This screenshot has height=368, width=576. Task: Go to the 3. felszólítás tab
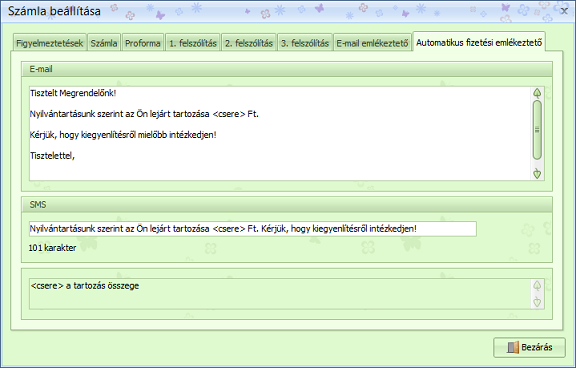coord(305,43)
